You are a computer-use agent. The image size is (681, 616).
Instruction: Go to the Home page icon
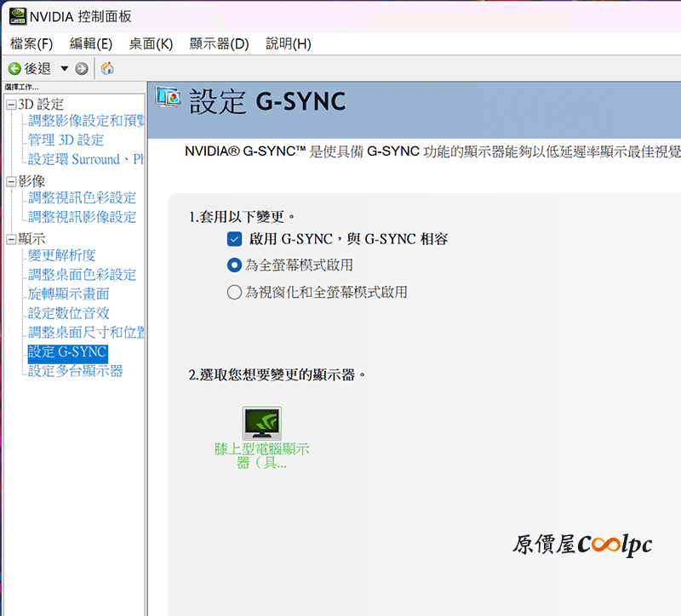107,68
